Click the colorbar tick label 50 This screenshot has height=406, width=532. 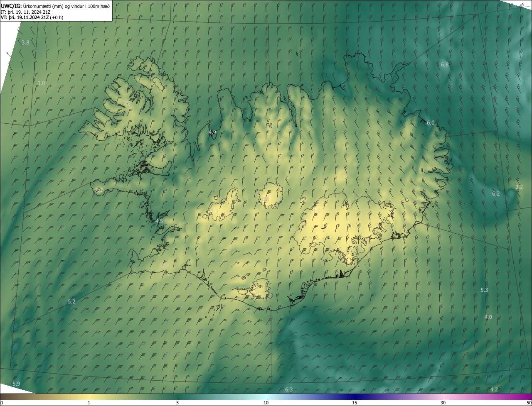[x=529, y=403]
